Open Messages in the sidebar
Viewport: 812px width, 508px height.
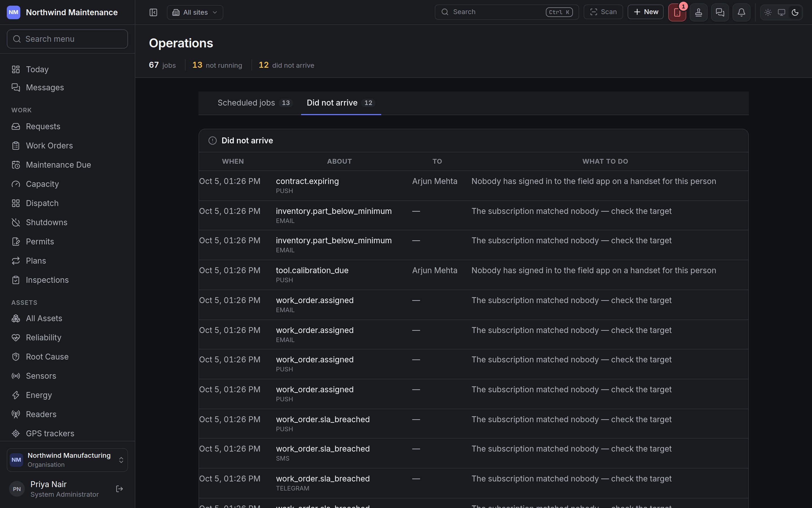coord(67,88)
